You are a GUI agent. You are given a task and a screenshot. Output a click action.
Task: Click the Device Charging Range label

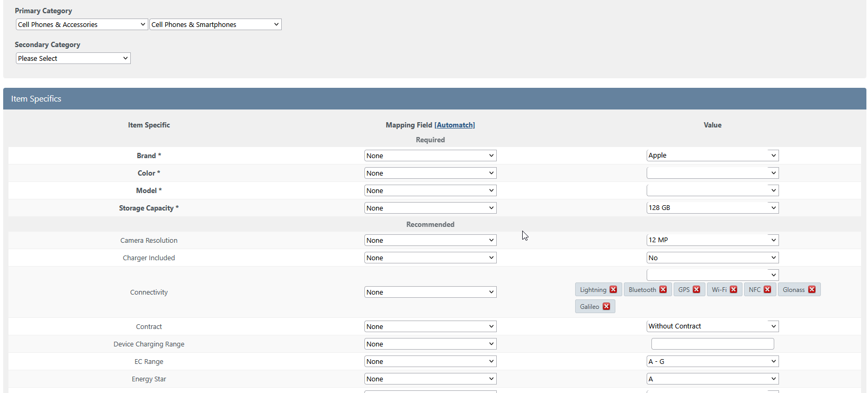(x=149, y=344)
